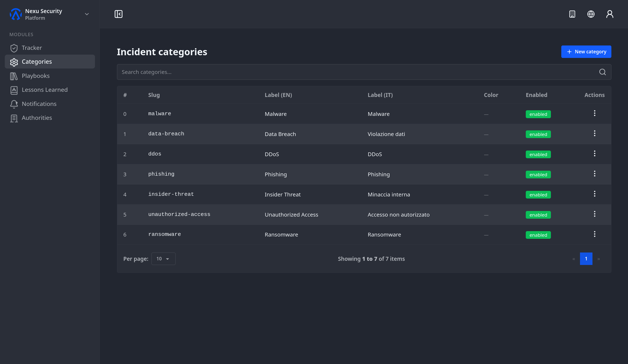Go to previous page arrow

(574, 259)
